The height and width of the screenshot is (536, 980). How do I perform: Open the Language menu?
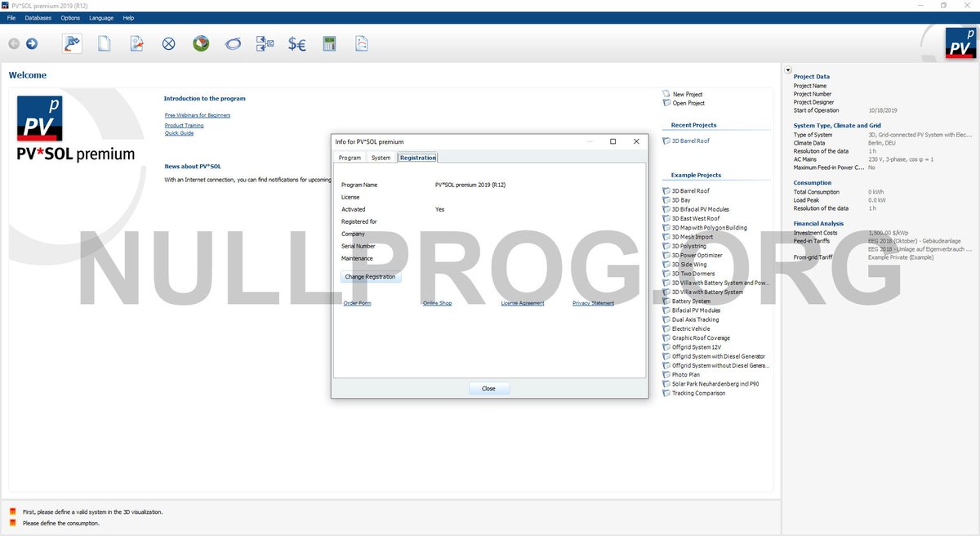(101, 17)
